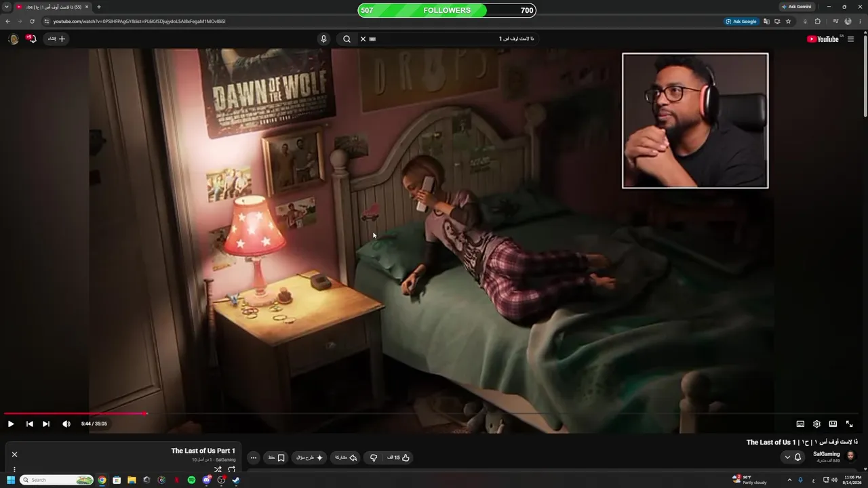Open the video player settings gear
Image resolution: width=868 pixels, height=488 pixels.
point(816,424)
